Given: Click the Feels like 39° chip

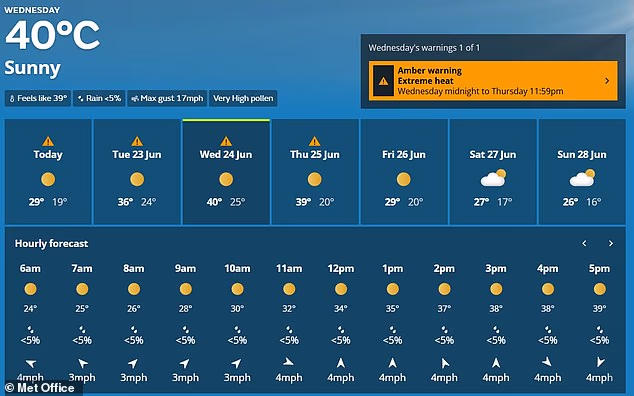Looking at the screenshot, I should tap(38, 98).
